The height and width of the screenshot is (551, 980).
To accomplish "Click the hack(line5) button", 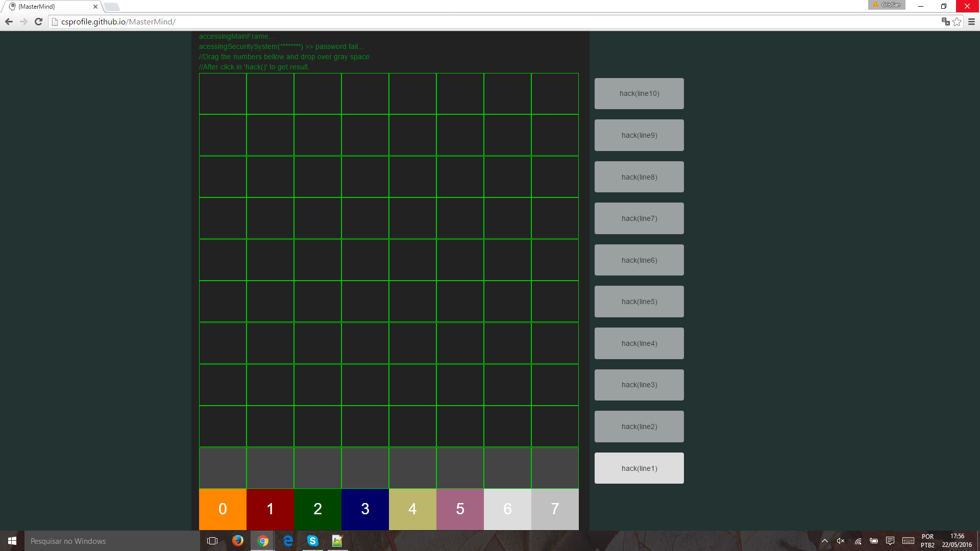I will (639, 302).
